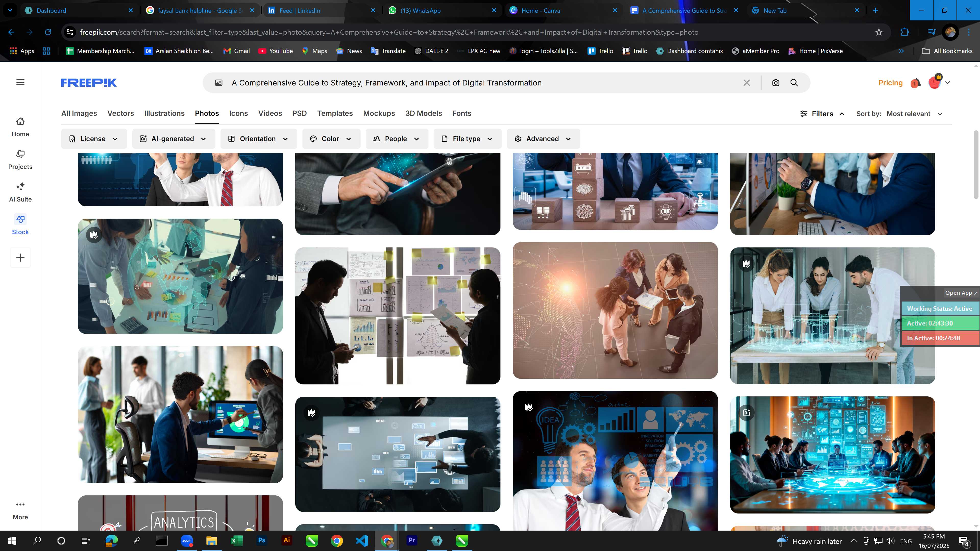Expand the Advanced filter dropdown
Viewport: 980px width, 551px height.
[x=543, y=139]
